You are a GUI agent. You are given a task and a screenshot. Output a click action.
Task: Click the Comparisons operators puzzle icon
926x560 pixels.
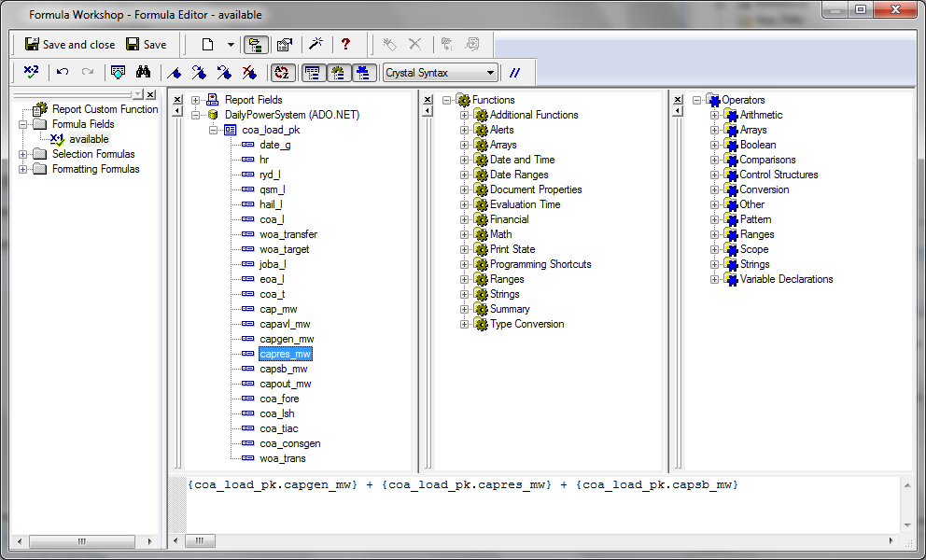point(731,160)
